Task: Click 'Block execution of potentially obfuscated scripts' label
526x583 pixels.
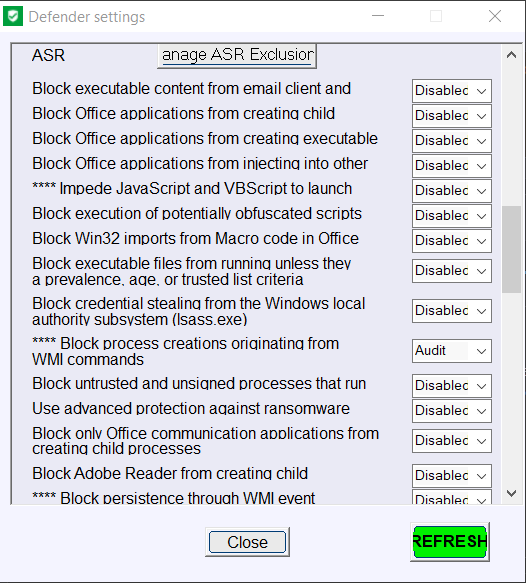Action: coord(197,214)
